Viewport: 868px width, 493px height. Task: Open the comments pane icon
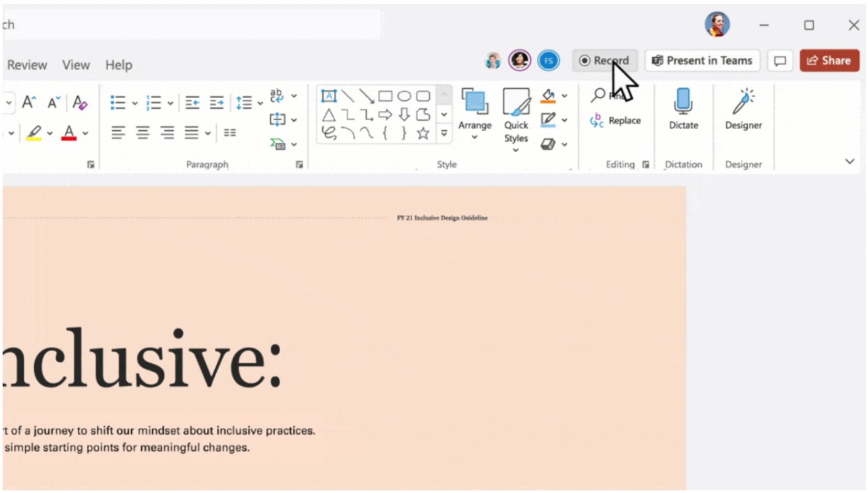pos(780,61)
